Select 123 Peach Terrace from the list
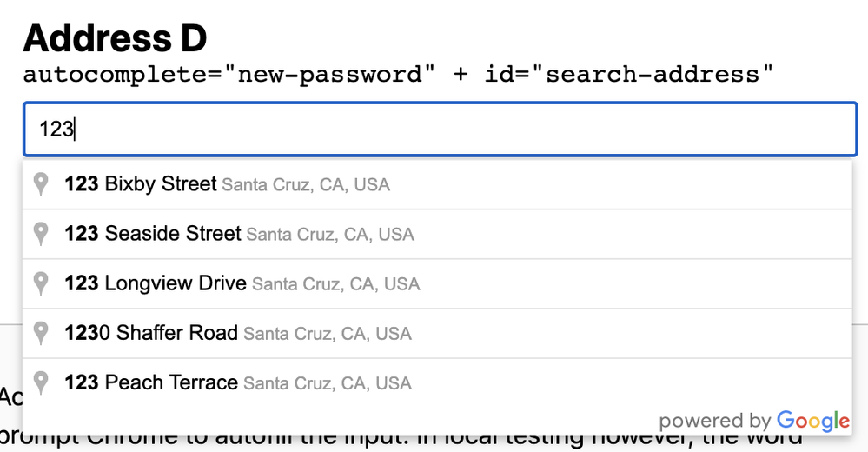This screenshot has width=868, height=452. pyautogui.click(x=151, y=382)
